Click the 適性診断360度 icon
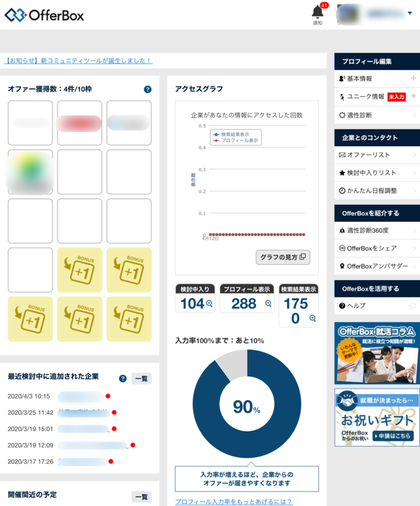The image size is (420, 506). click(342, 230)
